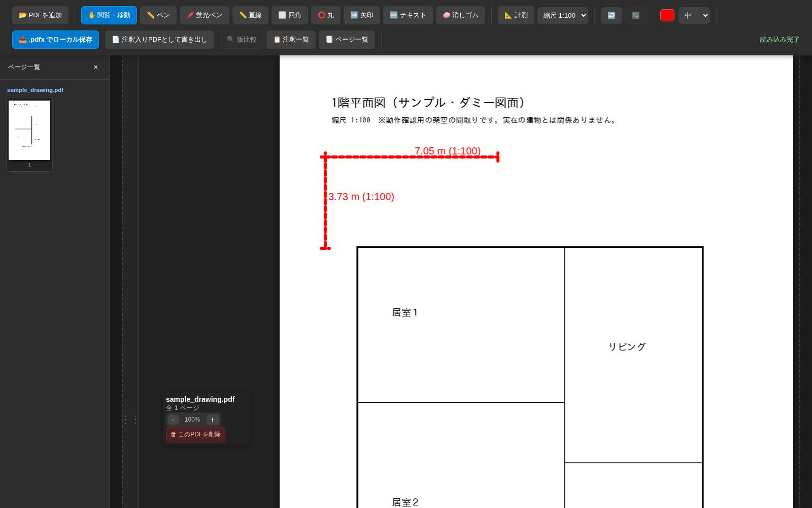Image resolution: width=812 pixels, height=508 pixels.
Task: Activate the 計測 measurement tool
Action: (516, 15)
